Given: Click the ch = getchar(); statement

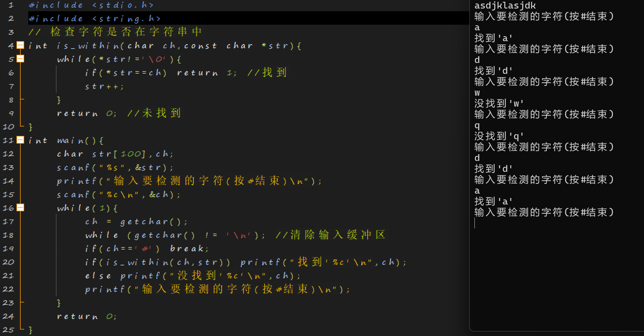Looking at the screenshot, I should (136, 222).
